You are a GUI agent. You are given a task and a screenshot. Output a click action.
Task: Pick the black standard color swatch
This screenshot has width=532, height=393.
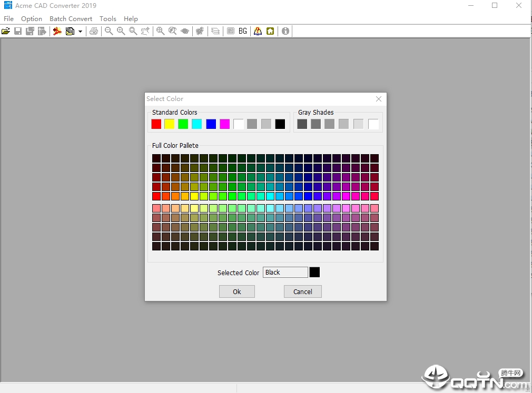(x=280, y=124)
